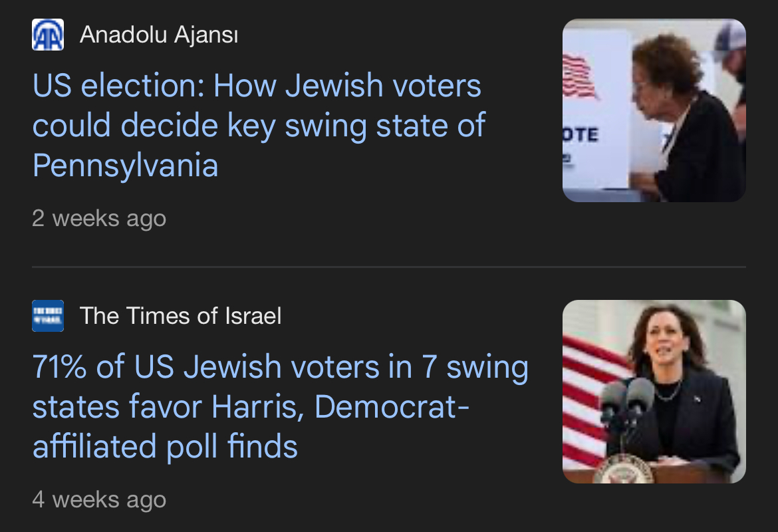Screen dimensions: 778x532
Task: Click the "4 weeks ago" timestamp
Action: (x=99, y=499)
